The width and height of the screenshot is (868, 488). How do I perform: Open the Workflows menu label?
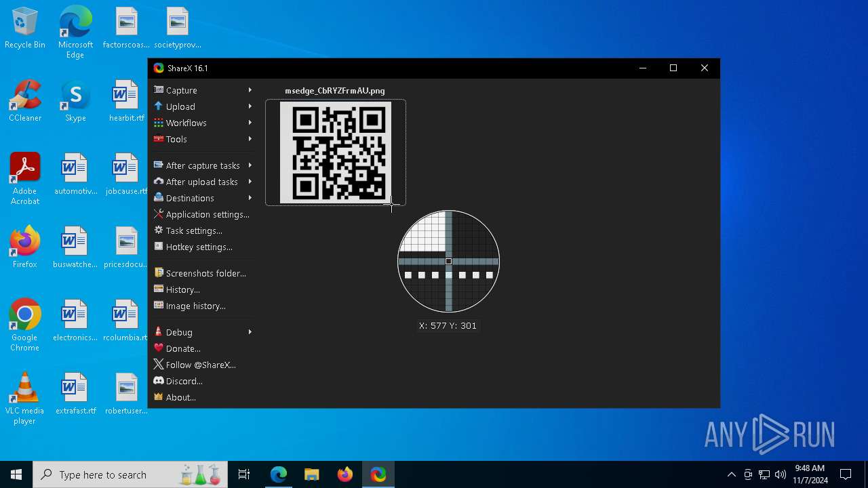(x=186, y=123)
